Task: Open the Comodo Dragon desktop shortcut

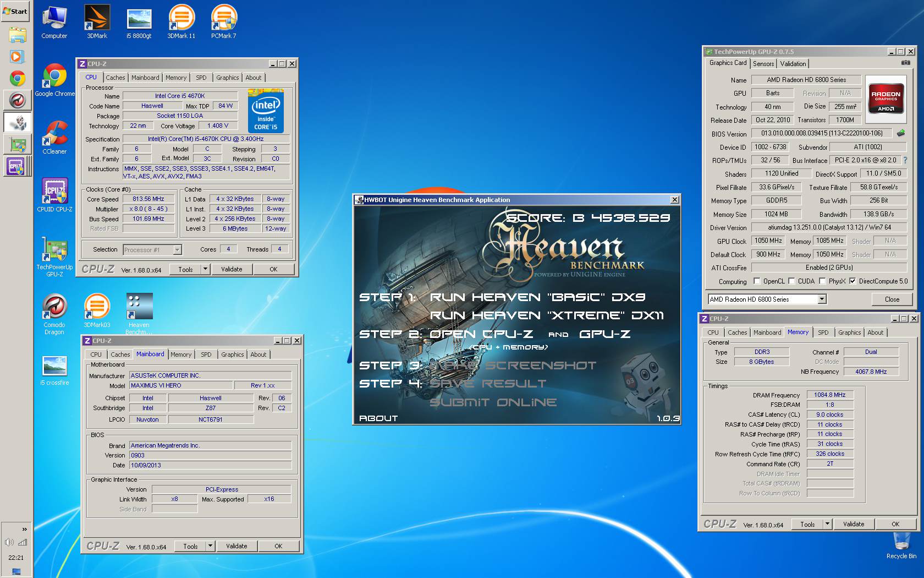Action: (x=54, y=315)
